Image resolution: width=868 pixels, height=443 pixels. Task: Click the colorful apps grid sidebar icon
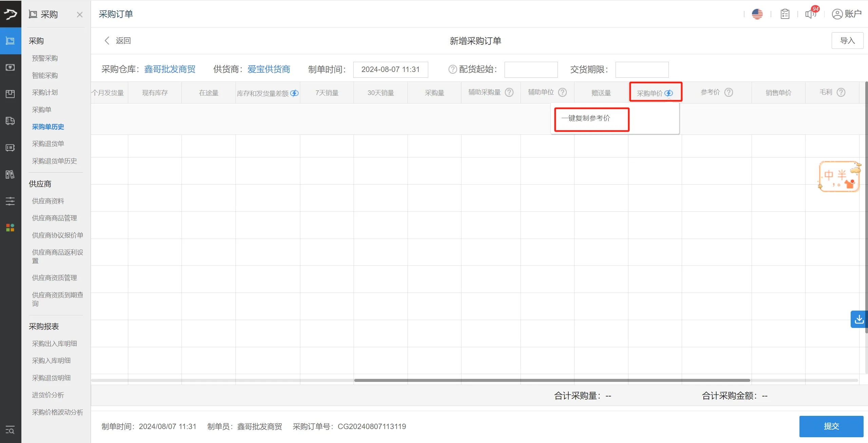coord(10,227)
